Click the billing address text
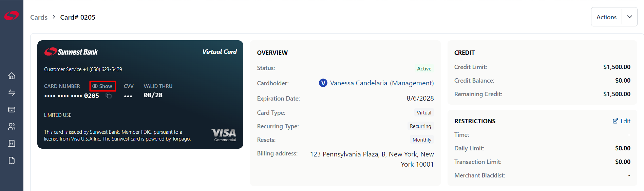Viewport: 644px width, 191px height. (x=372, y=159)
